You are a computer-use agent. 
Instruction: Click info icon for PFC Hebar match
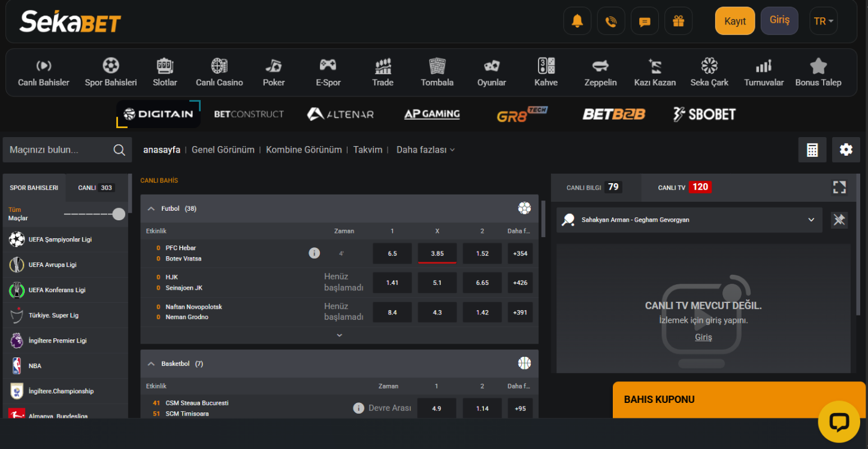pos(314,253)
